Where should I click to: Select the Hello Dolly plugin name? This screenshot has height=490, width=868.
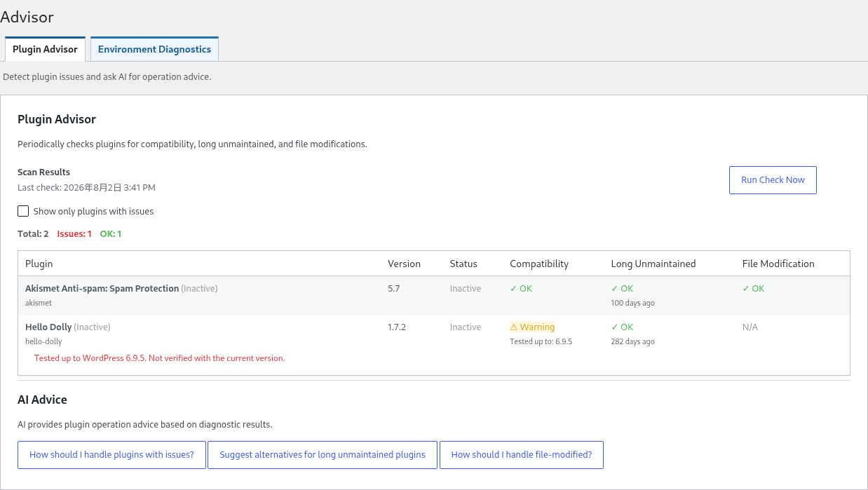click(48, 327)
